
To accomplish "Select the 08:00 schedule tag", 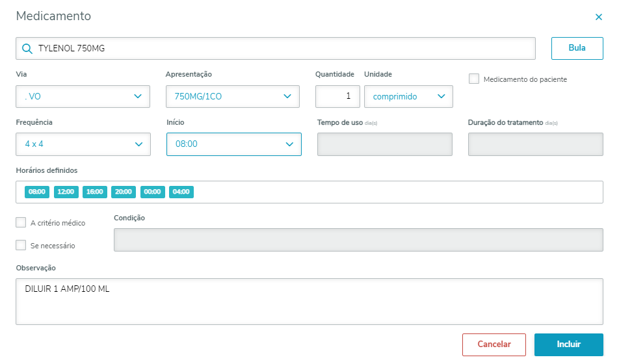I will (x=36, y=192).
